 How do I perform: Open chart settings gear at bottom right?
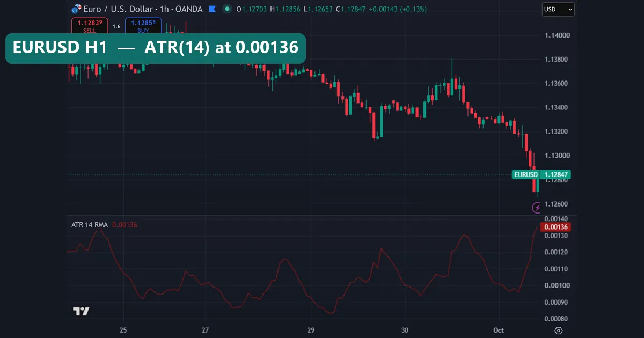[558, 330]
